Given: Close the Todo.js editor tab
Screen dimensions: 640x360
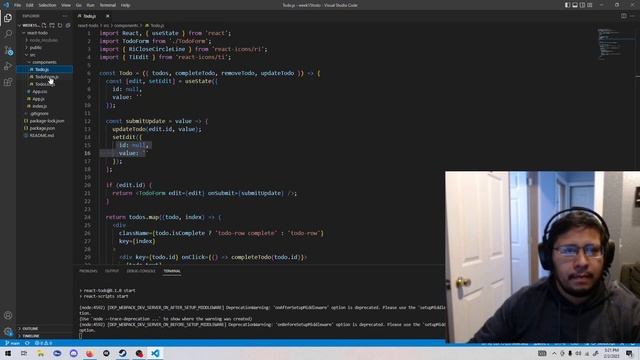Looking at the screenshot, I should (x=107, y=16).
